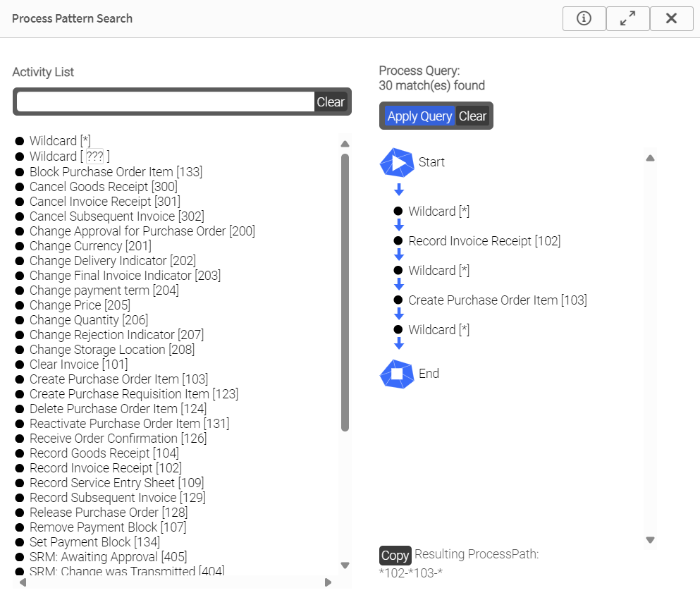Click last Wildcard [*] step before End
This screenshot has width=700, height=600.
coord(439,329)
